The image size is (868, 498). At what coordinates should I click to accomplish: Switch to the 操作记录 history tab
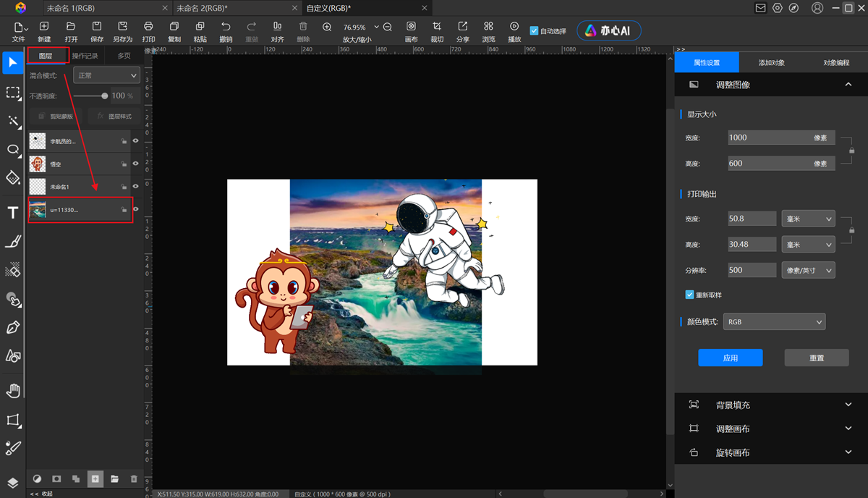(85, 56)
